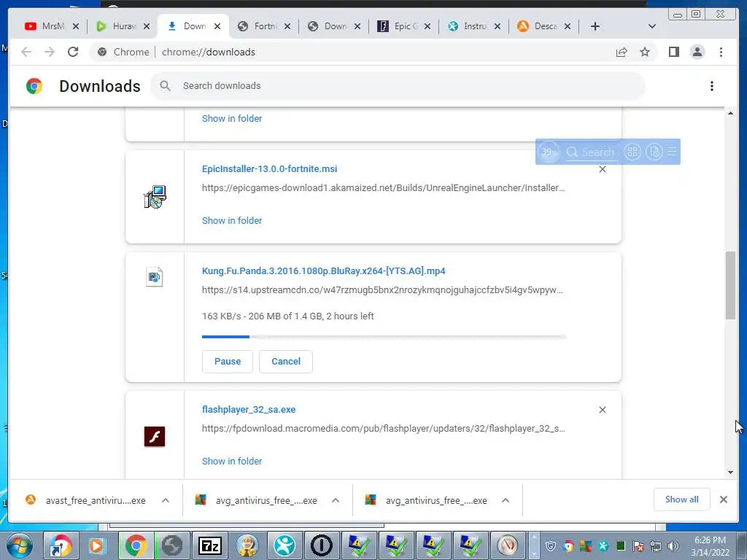Open the Downloads page three-dot menu

[x=712, y=86]
